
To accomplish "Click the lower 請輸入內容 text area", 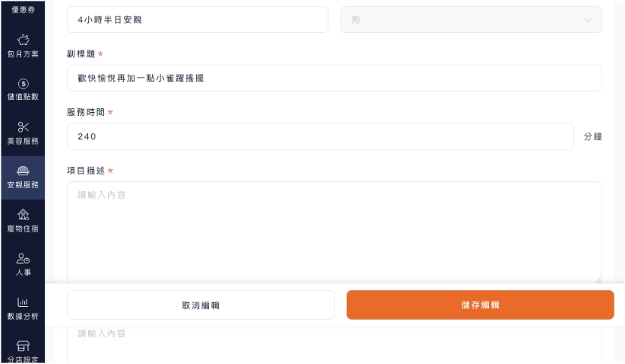I will coord(334,345).
